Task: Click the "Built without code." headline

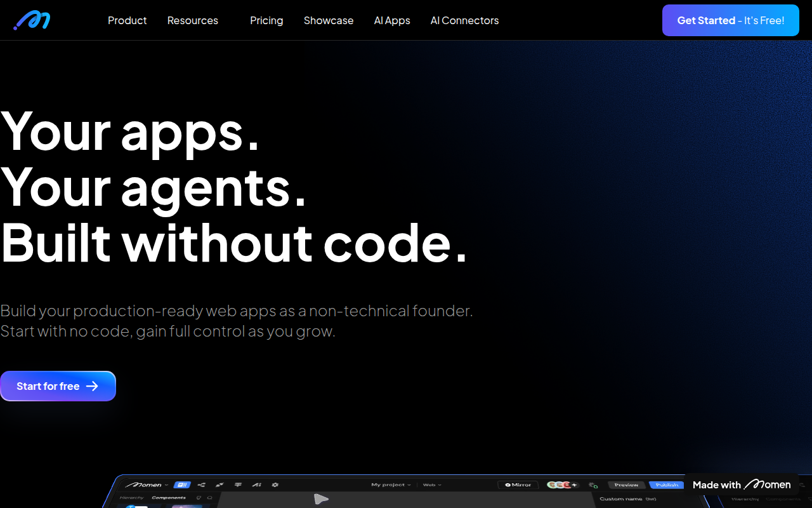Action: tap(234, 243)
